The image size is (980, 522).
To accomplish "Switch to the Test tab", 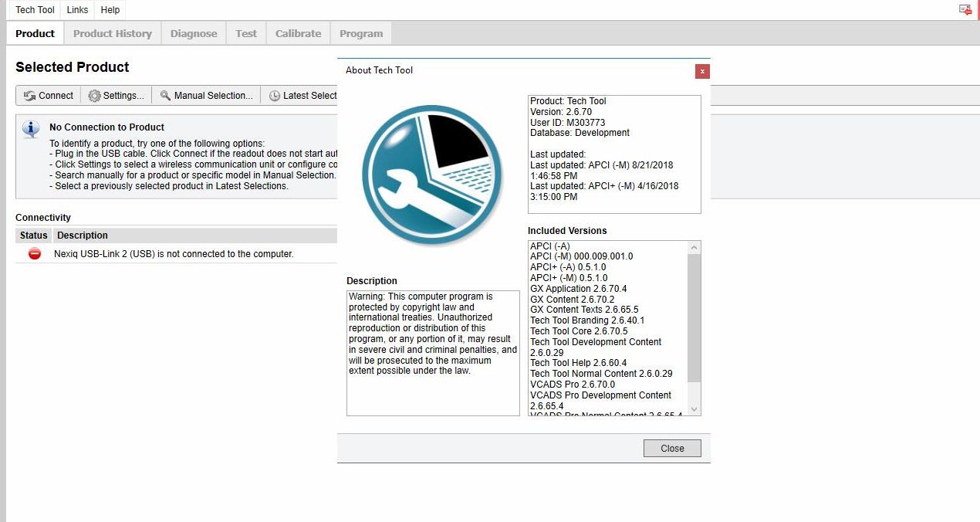I will point(246,33).
